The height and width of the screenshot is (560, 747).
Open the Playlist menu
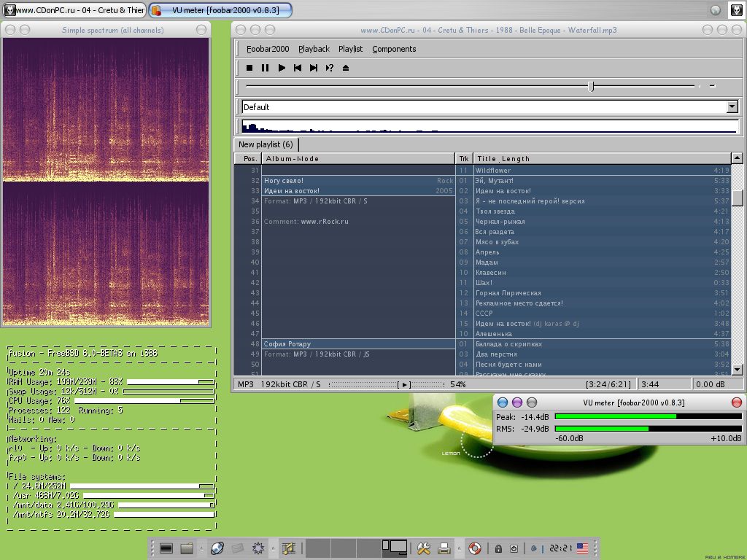(x=351, y=49)
